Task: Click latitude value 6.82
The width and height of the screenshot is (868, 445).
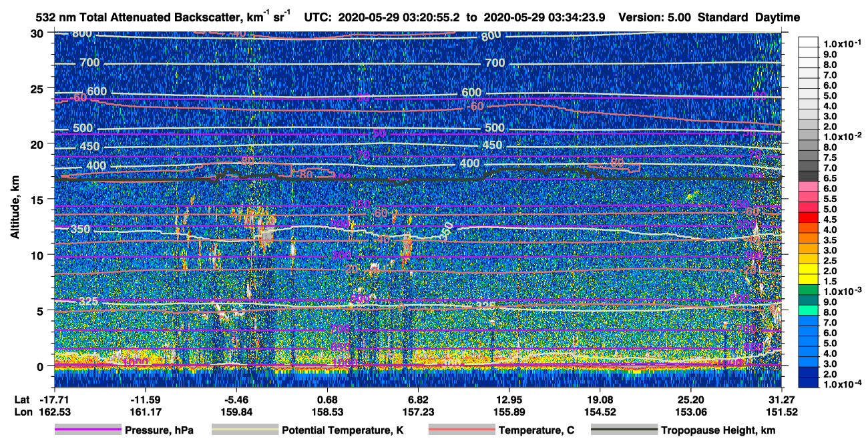Action: 418,399
